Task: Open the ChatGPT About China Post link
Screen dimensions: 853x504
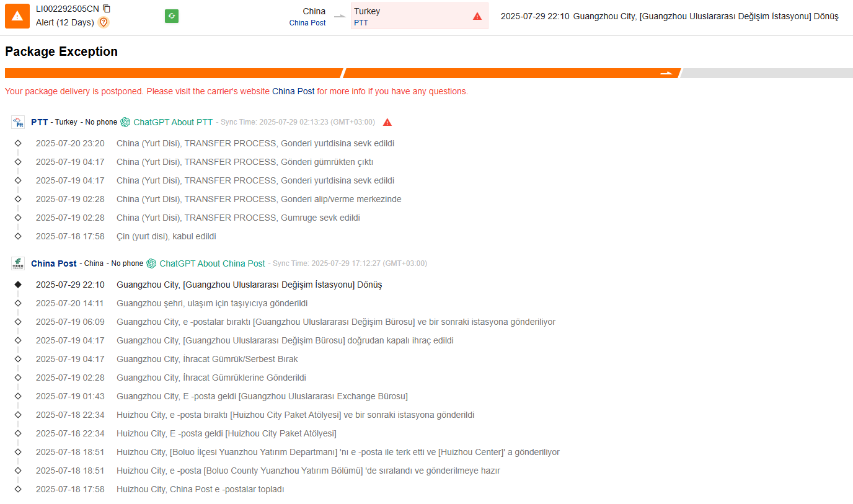Action: click(x=212, y=263)
